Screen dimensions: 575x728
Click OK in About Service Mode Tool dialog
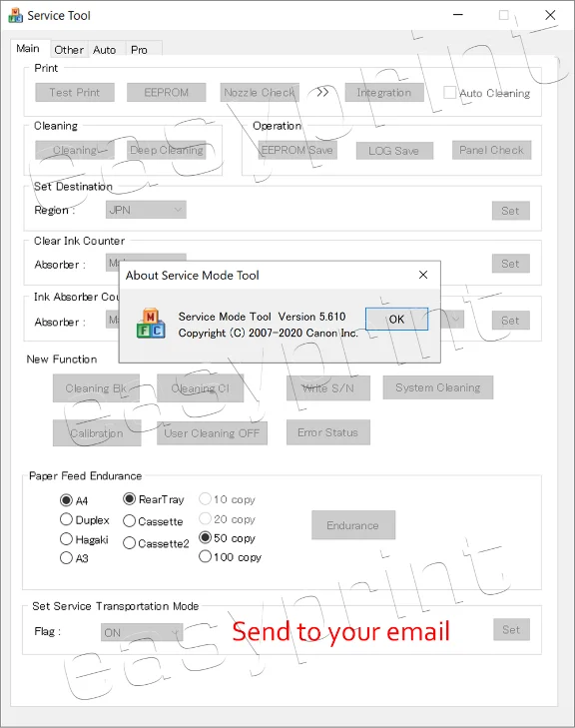pyautogui.click(x=396, y=319)
